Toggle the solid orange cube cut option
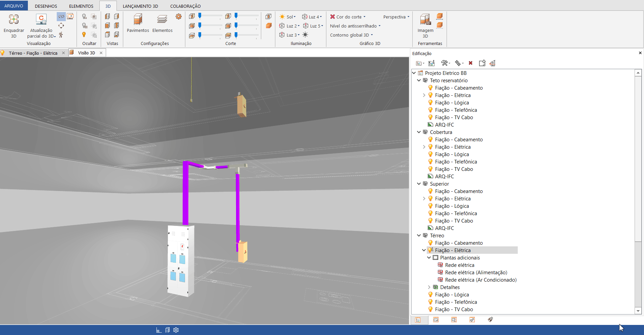 point(269,26)
